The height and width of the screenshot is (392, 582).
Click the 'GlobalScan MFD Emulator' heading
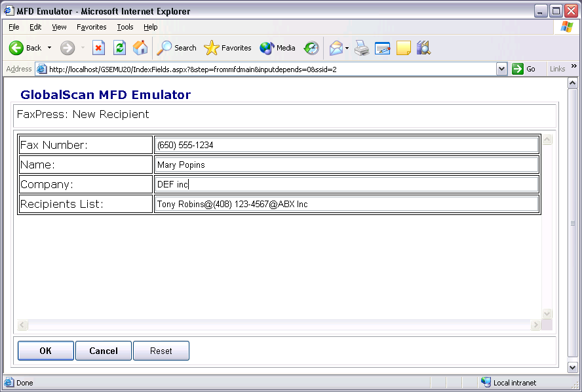point(106,94)
